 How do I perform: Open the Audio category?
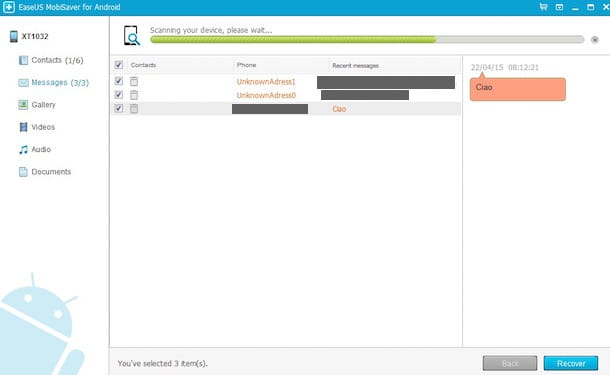click(35, 149)
